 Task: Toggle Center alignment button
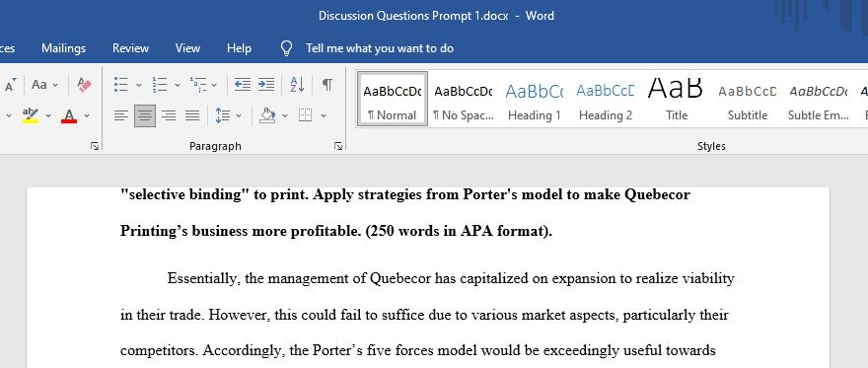tap(145, 115)
